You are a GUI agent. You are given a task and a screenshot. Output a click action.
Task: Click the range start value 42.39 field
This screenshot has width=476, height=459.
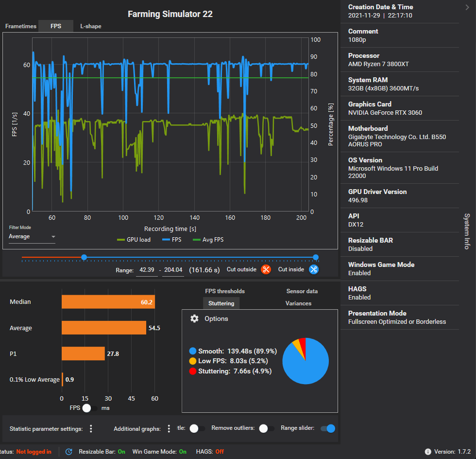147,270
